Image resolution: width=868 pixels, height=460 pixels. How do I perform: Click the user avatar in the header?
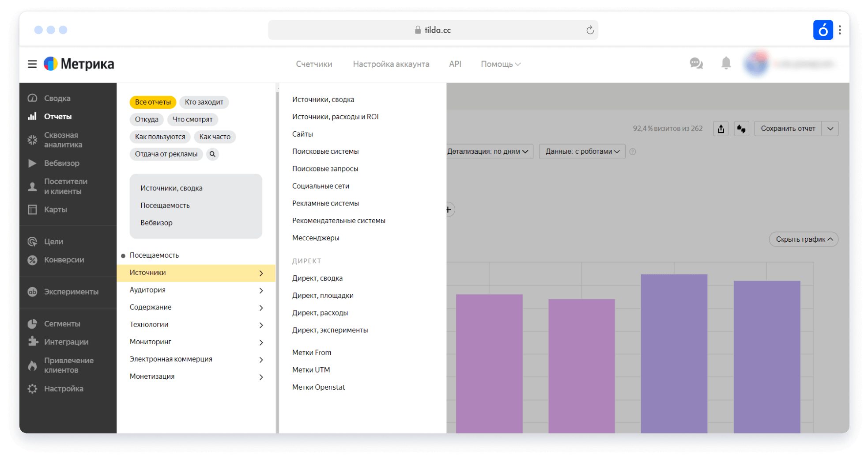[x=756, y=64]
